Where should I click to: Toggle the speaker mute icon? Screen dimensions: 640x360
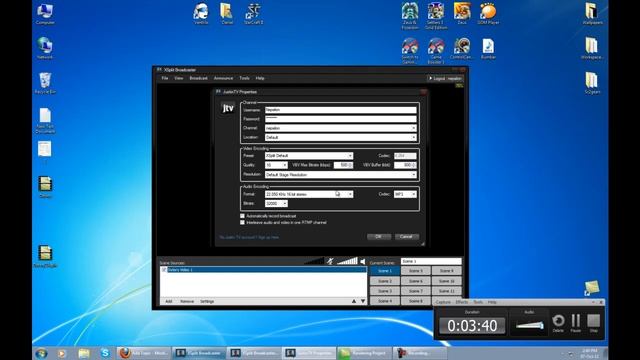362,261
